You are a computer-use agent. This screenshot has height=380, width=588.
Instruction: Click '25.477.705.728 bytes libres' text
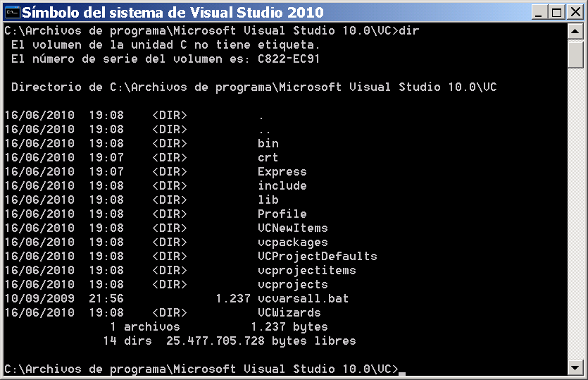click(261, 341)
